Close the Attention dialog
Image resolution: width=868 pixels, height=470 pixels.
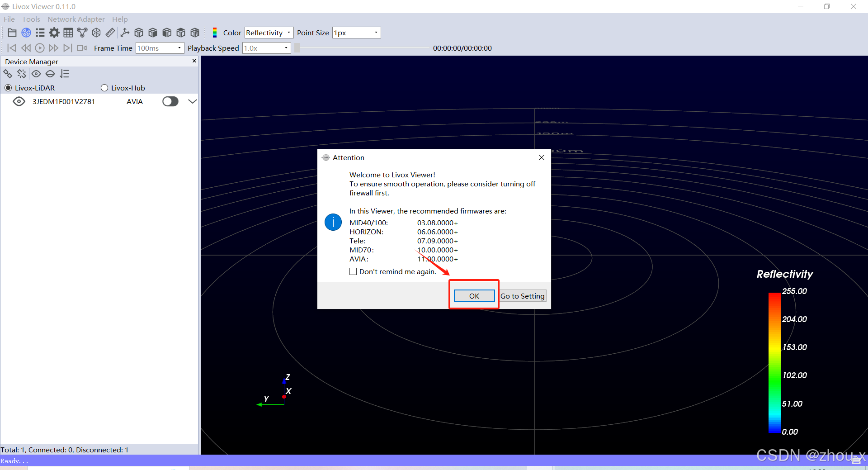tap(542, 157)
